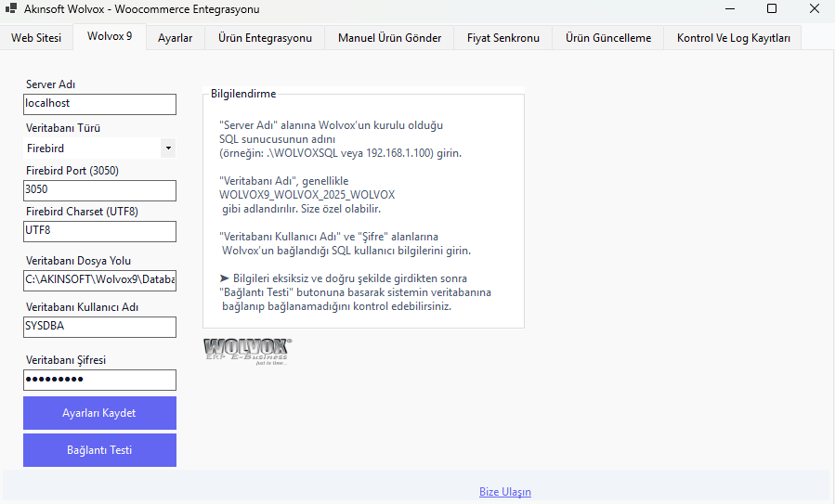Open the Ürün Güncelleme tab
This screenshot has width=835, height=504.
608,38
